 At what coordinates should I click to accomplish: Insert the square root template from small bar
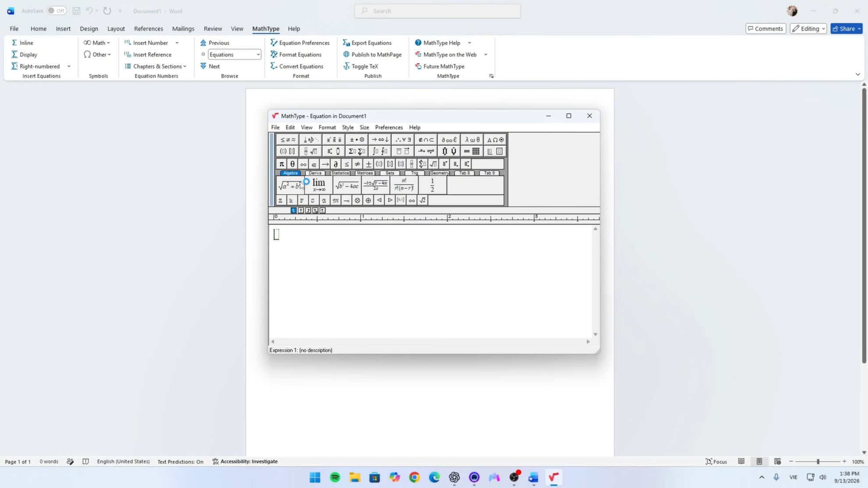(433, 164)
